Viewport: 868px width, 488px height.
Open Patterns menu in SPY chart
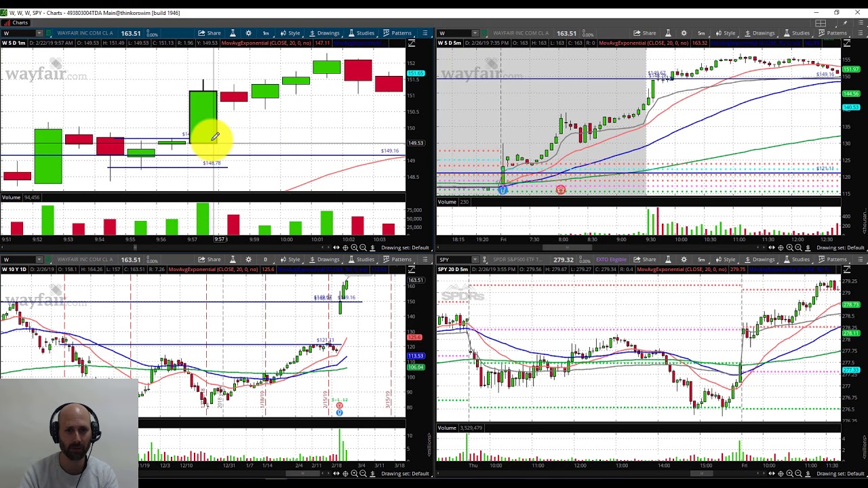point(833,260)
